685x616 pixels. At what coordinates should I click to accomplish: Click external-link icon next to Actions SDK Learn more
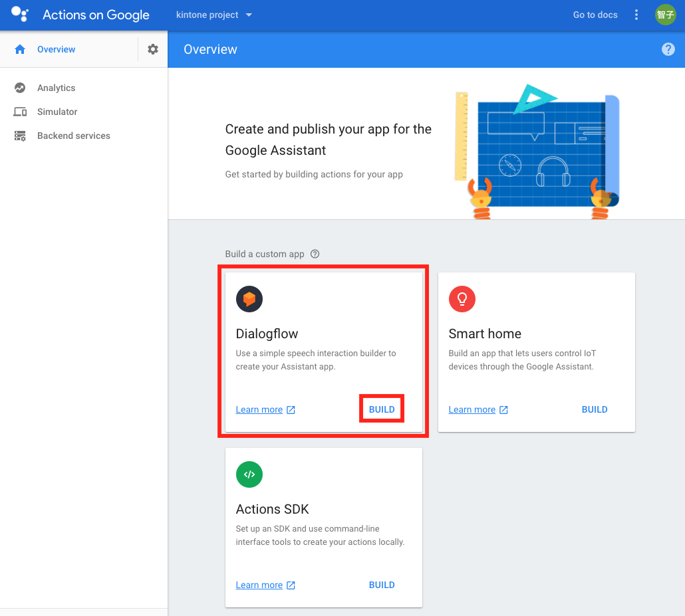[291, 585]
